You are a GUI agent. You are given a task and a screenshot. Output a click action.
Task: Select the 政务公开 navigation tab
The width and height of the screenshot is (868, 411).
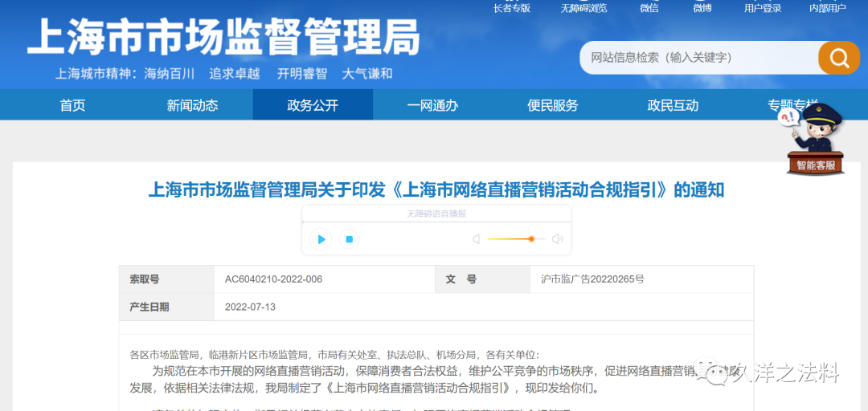313,105
